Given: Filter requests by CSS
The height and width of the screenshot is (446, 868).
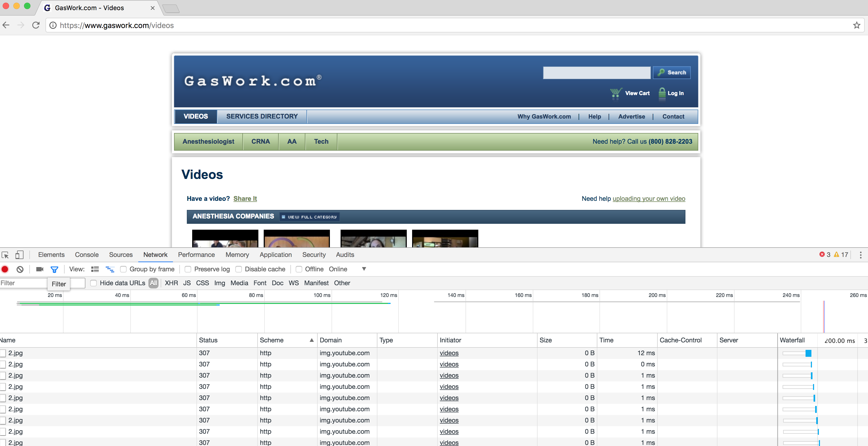Looking at the screenshot, I should coord(203,283).
